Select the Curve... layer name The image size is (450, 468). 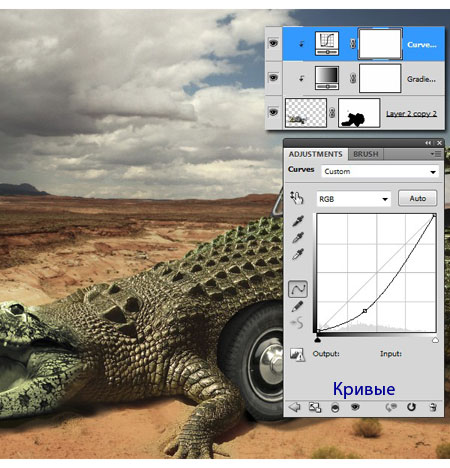(422, 45)
